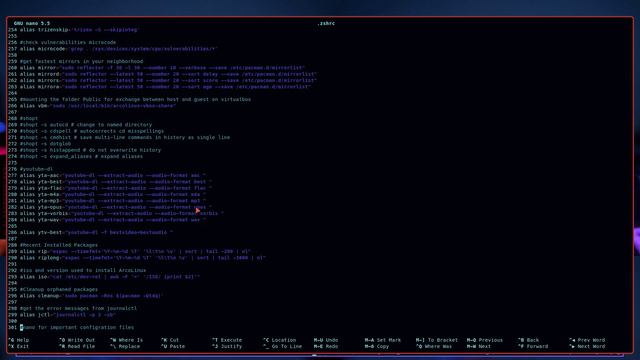Click the #shopt -s expand_aliases line
Screen dimensions: 640x360
click(x=81, y=156)
